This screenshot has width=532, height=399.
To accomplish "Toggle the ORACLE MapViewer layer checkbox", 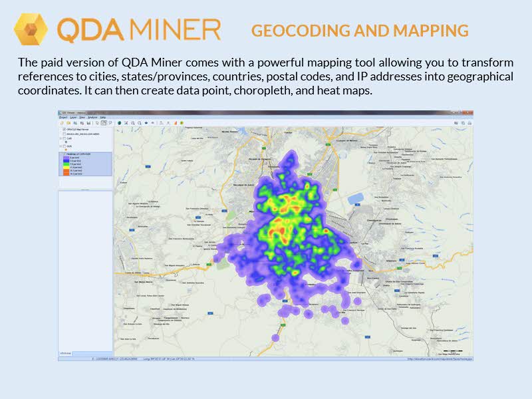I will coord(64,130).
